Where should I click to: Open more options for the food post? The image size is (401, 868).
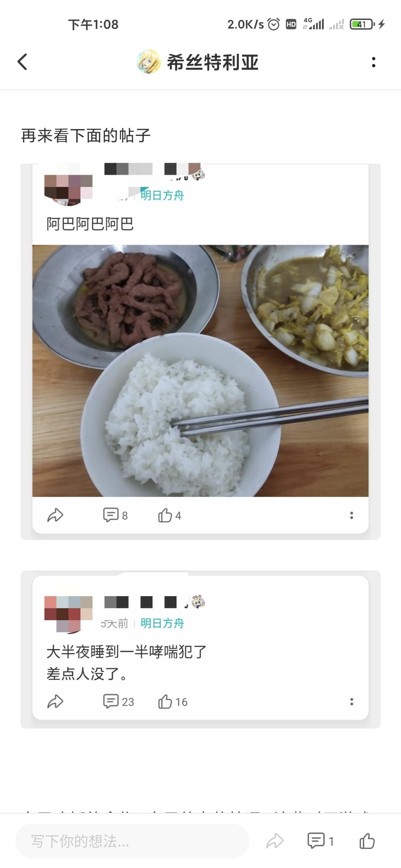click(x=351, y=515)
